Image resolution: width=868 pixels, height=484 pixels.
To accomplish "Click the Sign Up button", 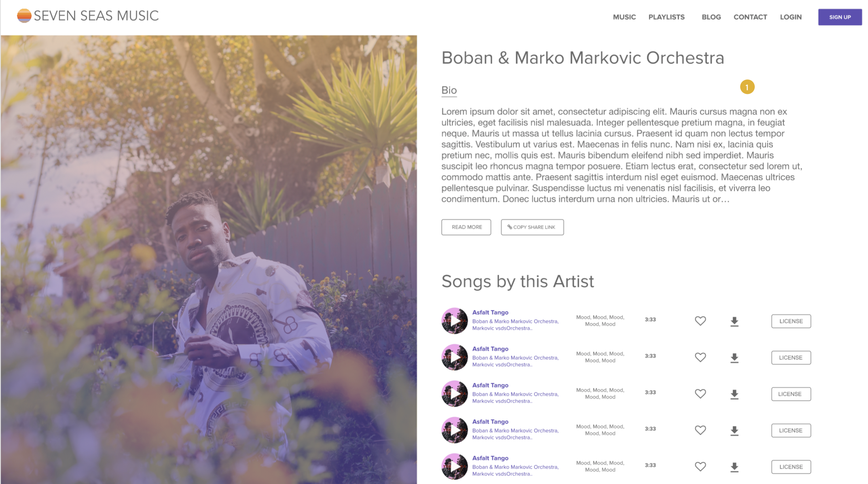I will 840,17.
